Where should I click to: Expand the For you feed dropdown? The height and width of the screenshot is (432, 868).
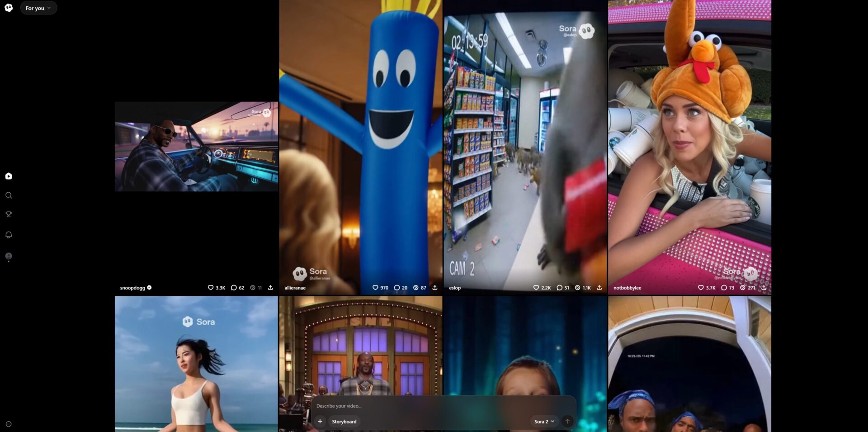(38, 8)
